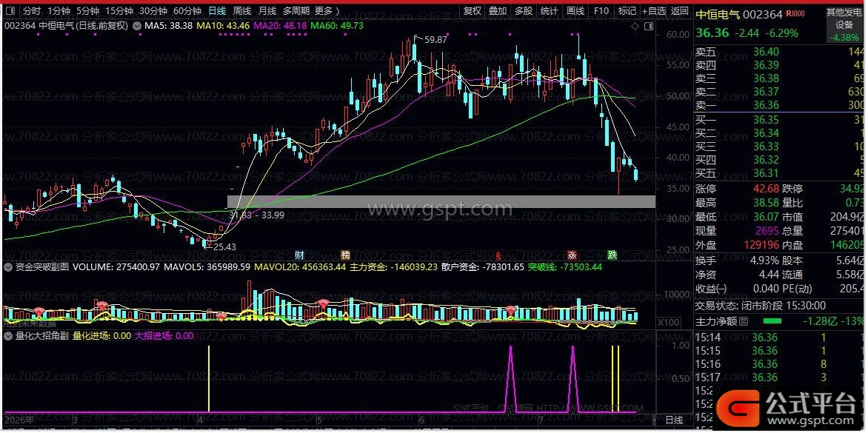Open the 其他发电设备 sector box
Screen dimensions: 868x433
(x=844, y=25)
